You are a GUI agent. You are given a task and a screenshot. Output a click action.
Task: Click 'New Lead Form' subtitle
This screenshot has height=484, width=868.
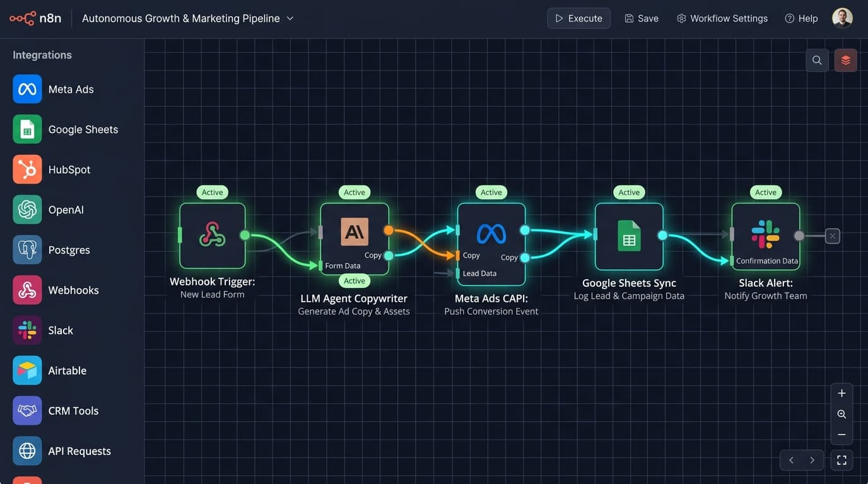click(x=213, y=294)
